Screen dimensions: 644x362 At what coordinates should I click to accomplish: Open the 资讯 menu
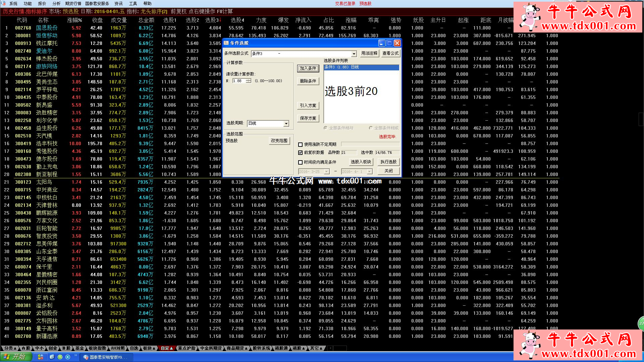click(x=118, y=3)
